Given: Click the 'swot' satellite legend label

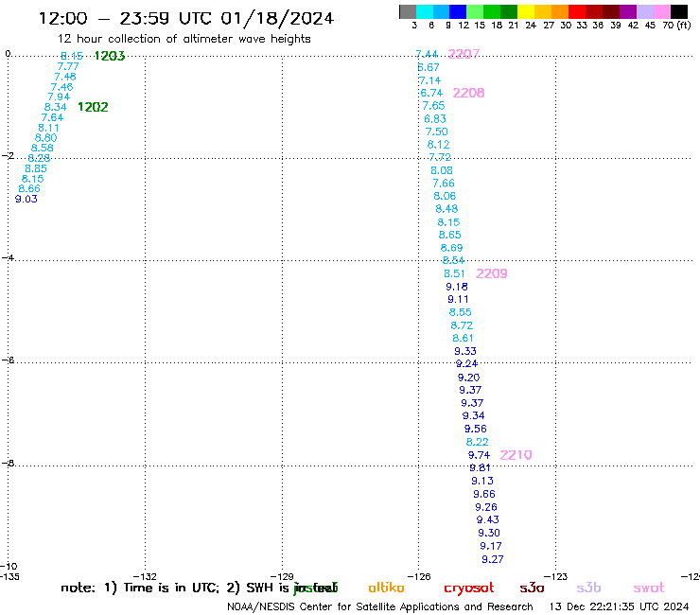Looking at the screenshot, I should click(x=649, y=588).
